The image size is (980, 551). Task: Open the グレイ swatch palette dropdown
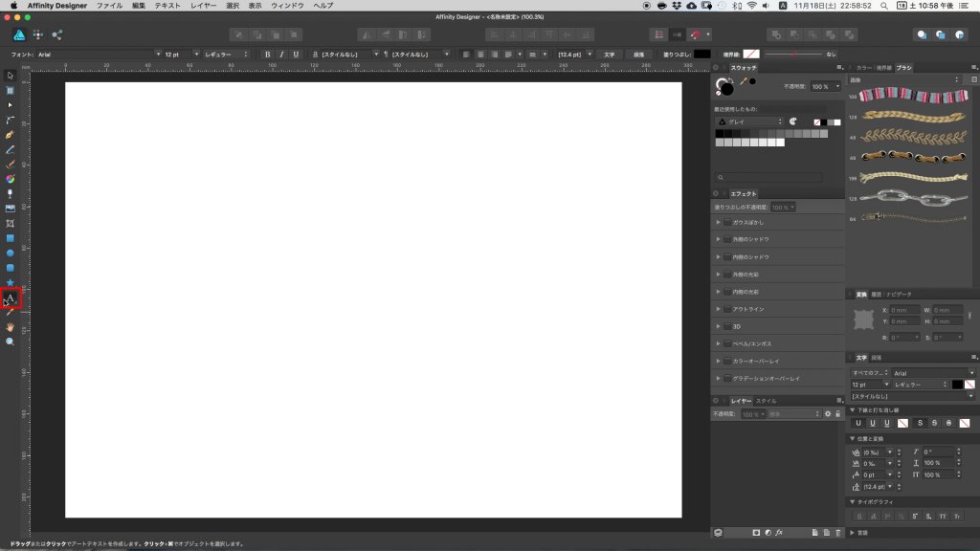748,121
